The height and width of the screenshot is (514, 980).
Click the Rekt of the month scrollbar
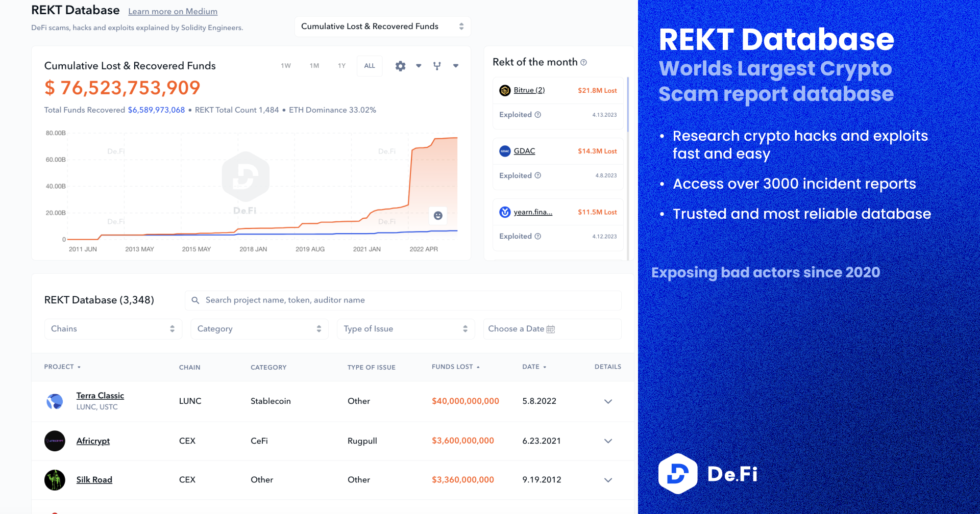(x=628, y=105)
